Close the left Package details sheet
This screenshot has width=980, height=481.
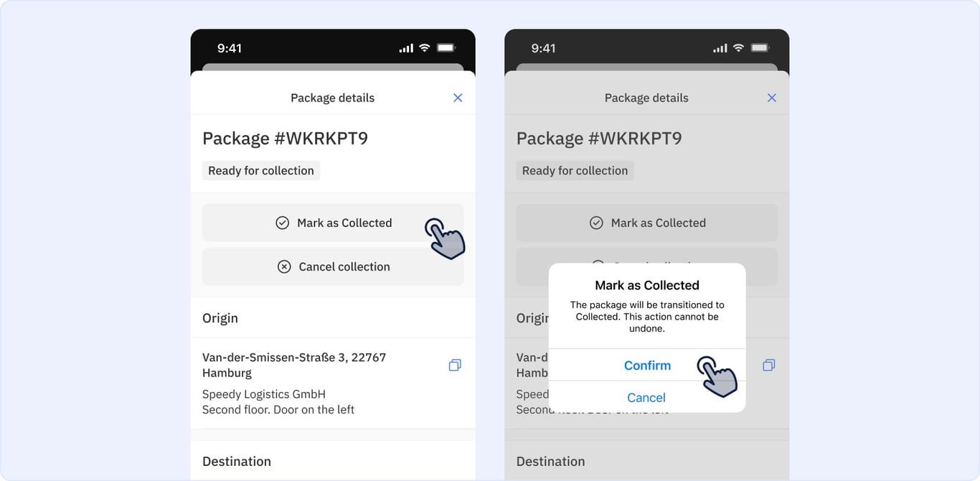(x=458, y=98)
